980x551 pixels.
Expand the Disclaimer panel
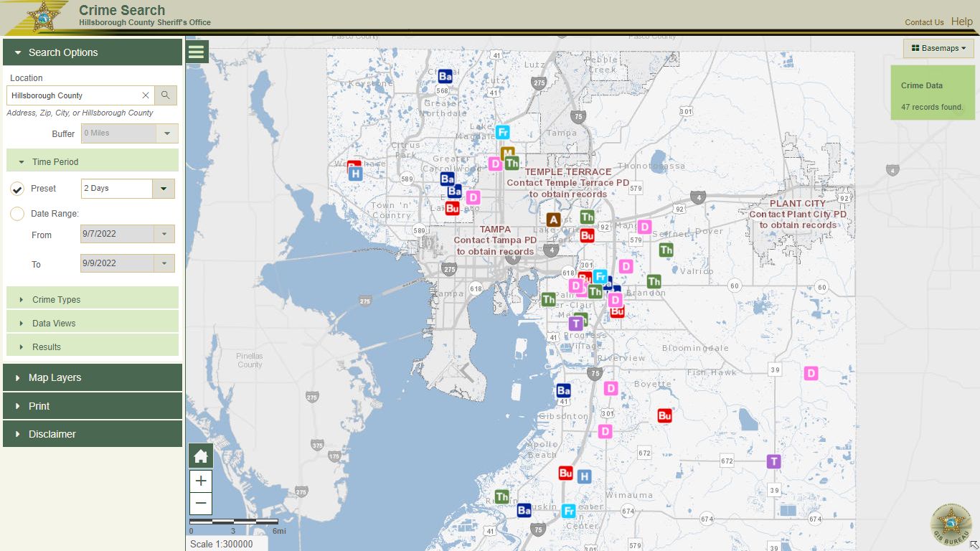93,434
